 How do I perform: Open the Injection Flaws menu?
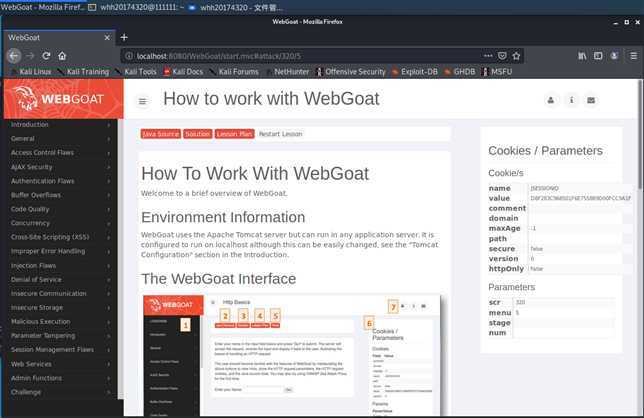(60, 266)
